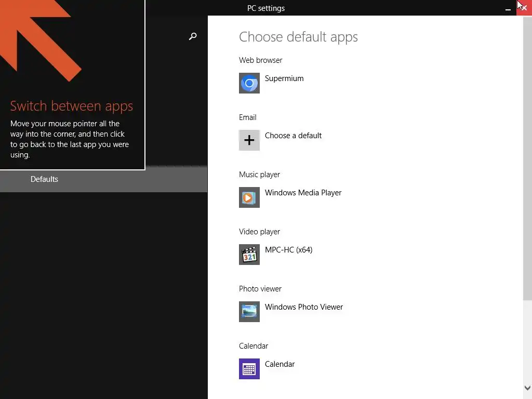Click the "Switch between apps" tip heading
532x399 pixels.
pyautogui.click(x=72, y=106)
